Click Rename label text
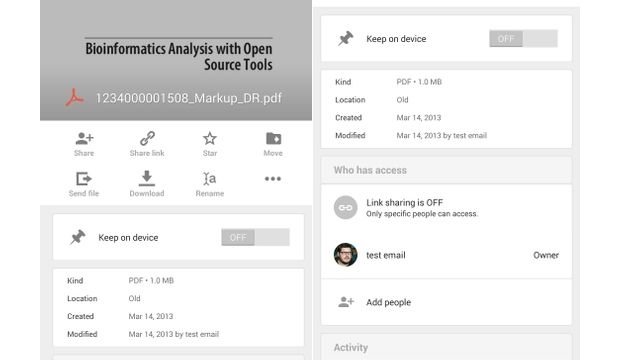 pyautogui.click(x=210, y=193)
